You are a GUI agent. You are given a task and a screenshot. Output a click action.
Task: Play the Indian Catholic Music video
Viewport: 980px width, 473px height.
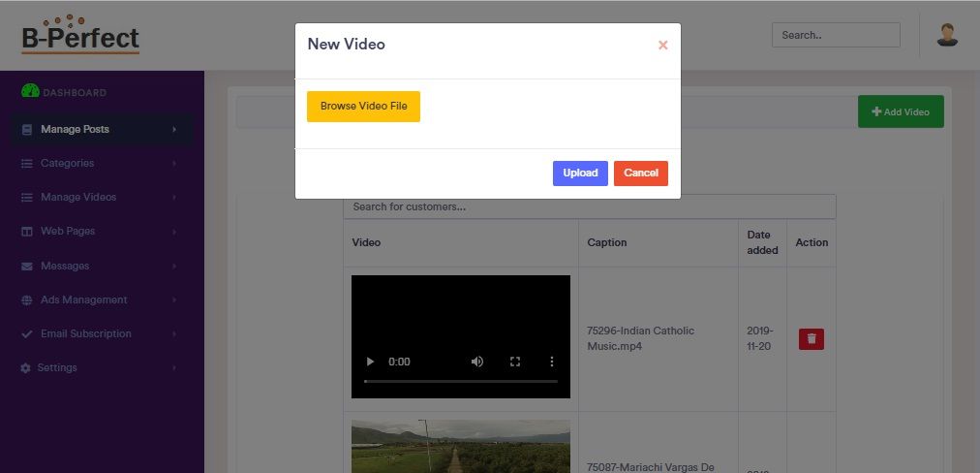coord(370,362)
